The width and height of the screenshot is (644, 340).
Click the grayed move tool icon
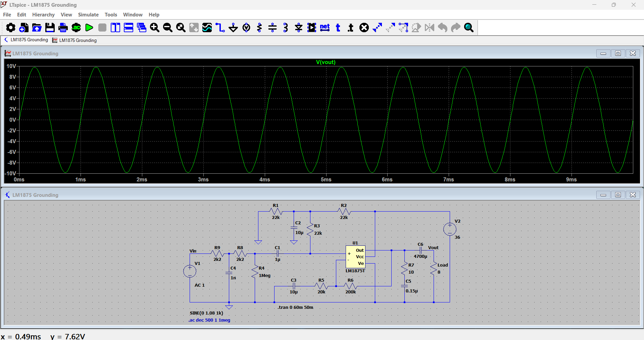390,27
